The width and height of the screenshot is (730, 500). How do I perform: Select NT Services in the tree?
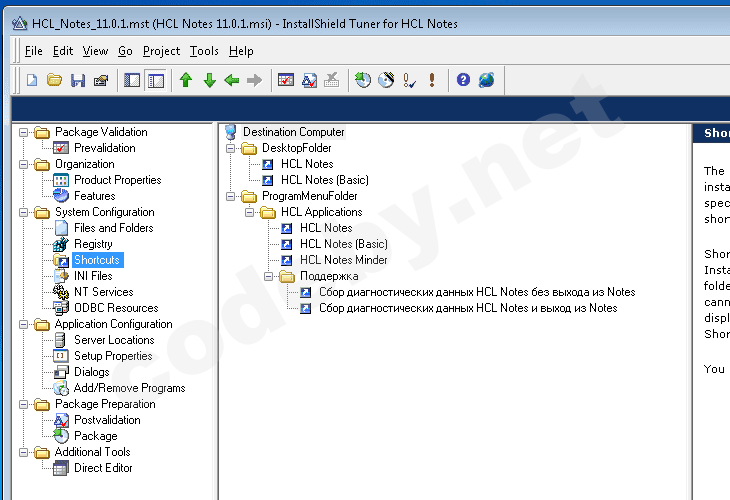[x=103, y=292]
